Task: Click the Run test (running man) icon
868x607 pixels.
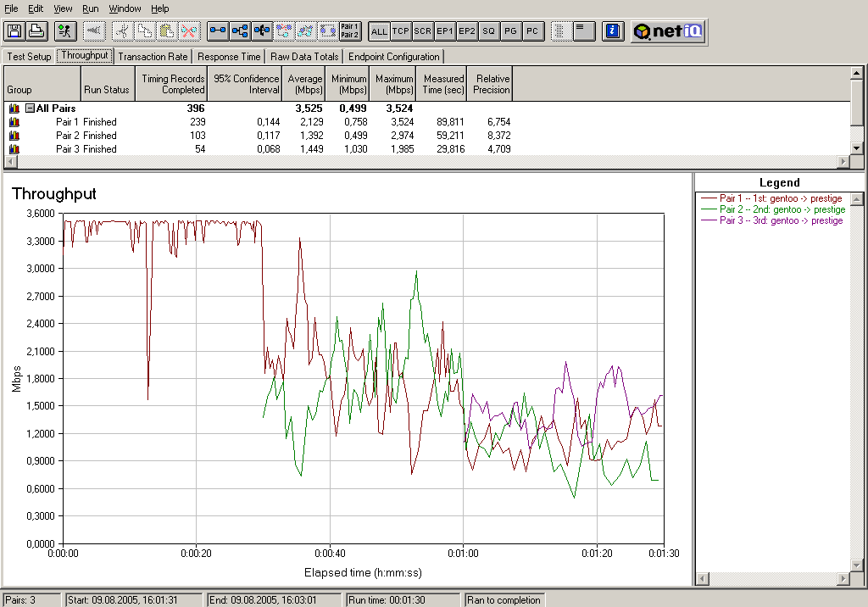Action: tap(64, 31)
